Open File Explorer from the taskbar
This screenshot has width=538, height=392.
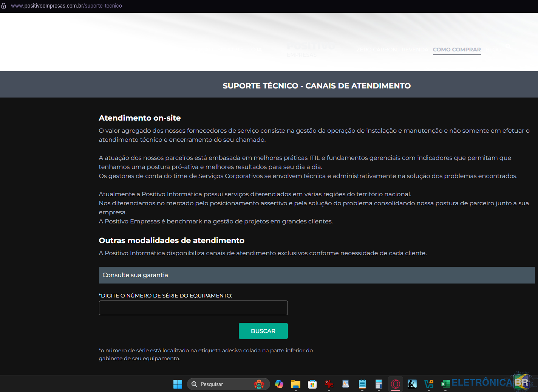click(x=296, y=384)
